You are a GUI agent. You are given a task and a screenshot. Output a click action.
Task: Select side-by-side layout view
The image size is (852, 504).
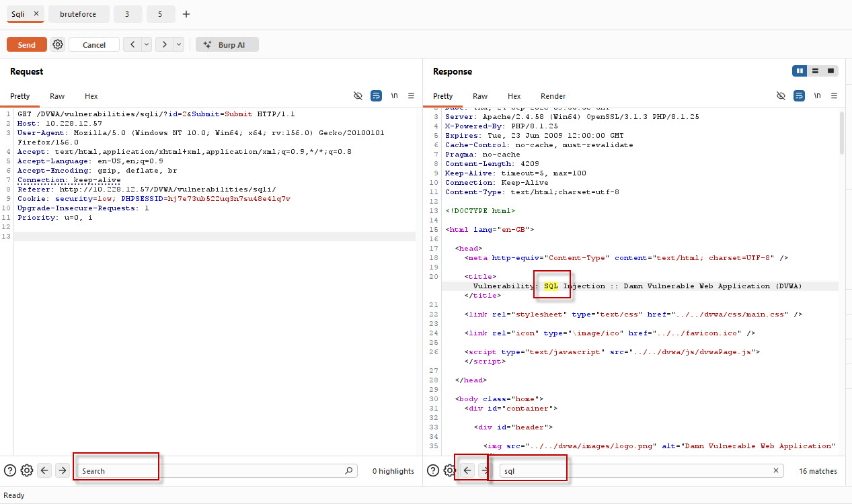tap(800, 71)
